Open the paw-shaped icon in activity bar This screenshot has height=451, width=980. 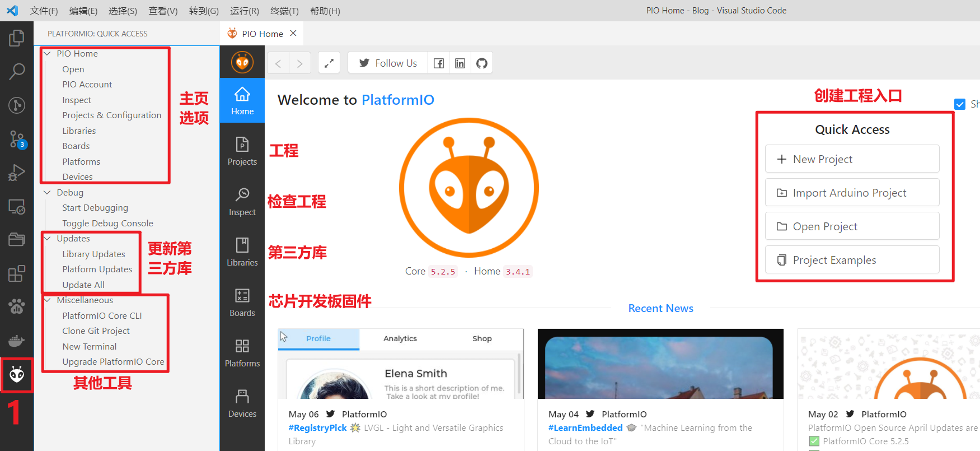pyautogui.click(x=17, y=306)
